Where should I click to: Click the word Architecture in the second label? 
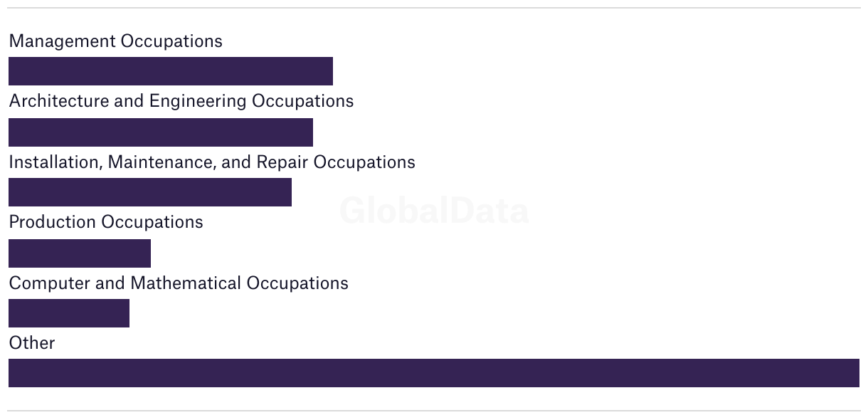[58, 101]
